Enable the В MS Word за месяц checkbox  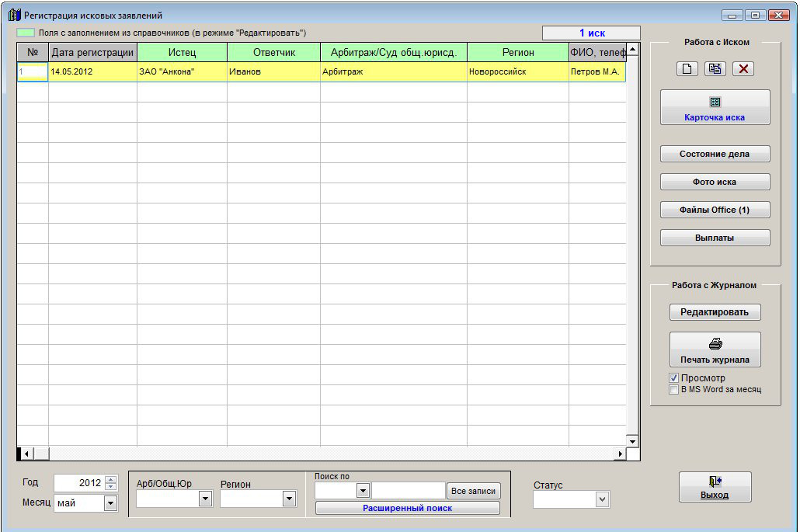coord(674,390)
